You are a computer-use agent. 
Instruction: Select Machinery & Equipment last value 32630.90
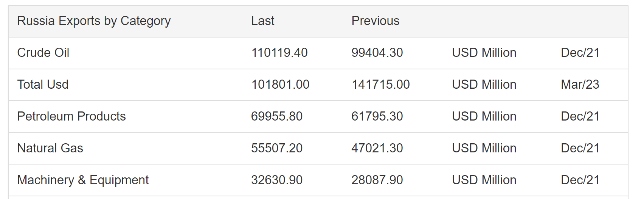point(276,180)
